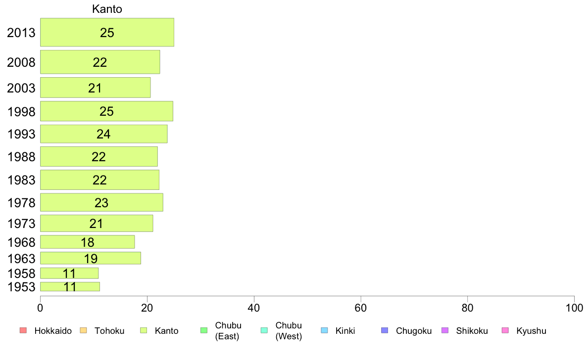
Task: Select the 2008 bar labeled 22
Action: pyautogui.click(x=100, y=62)
